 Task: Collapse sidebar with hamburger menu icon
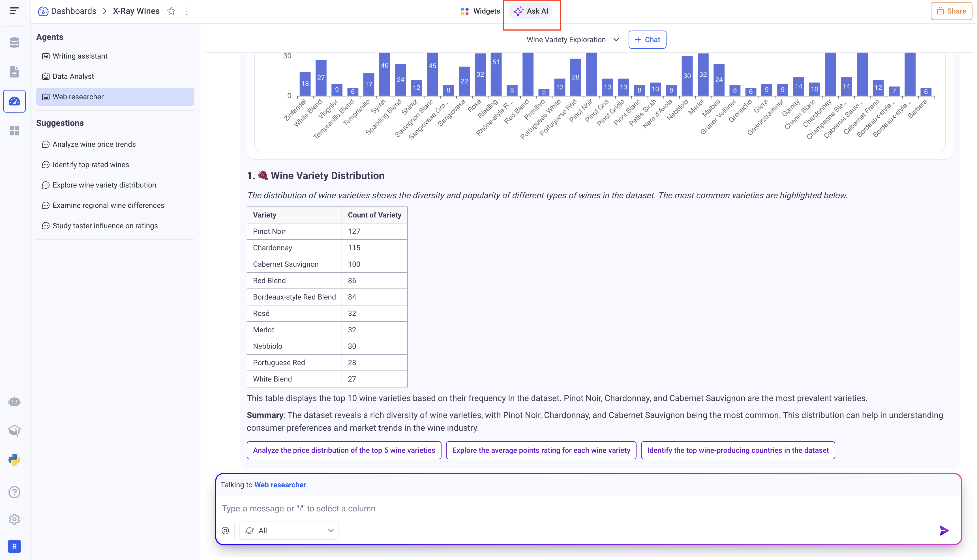tap(14, 11)
